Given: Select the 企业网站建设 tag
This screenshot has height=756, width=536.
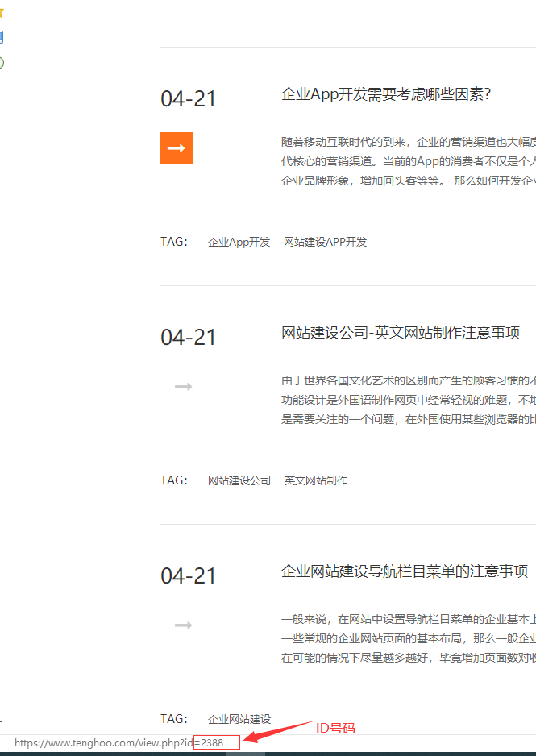Looking at the screenshot, I should 239,719.
